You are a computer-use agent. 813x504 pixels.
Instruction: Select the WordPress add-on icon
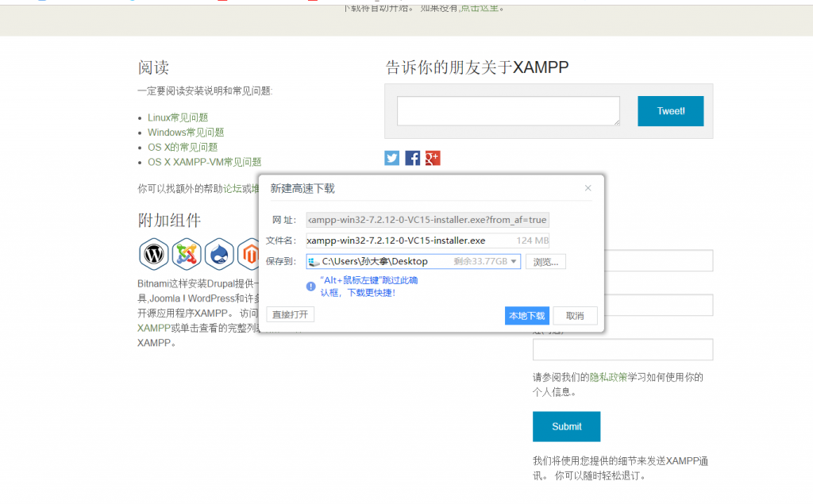[153, 254]
